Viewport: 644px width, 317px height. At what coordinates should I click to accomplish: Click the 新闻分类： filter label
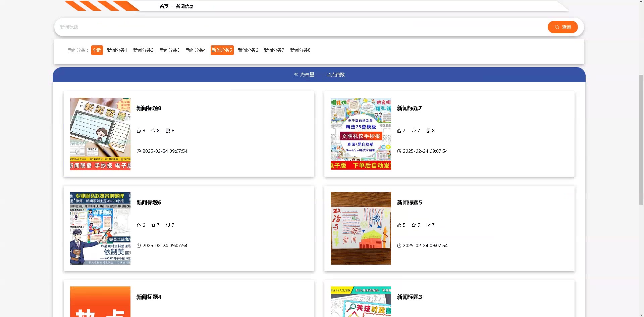pyautogui.click(x=78, y=50)
